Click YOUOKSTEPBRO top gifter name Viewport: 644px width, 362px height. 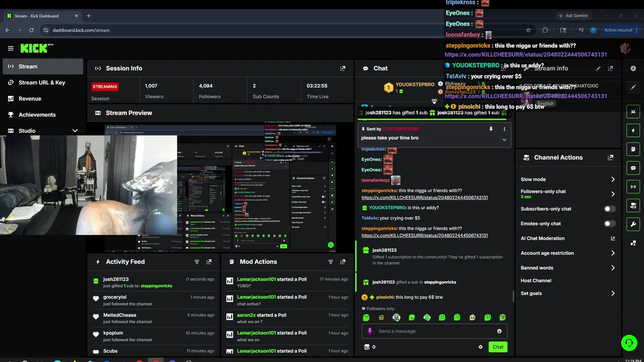pyautogui.click(x=415, y=84)
